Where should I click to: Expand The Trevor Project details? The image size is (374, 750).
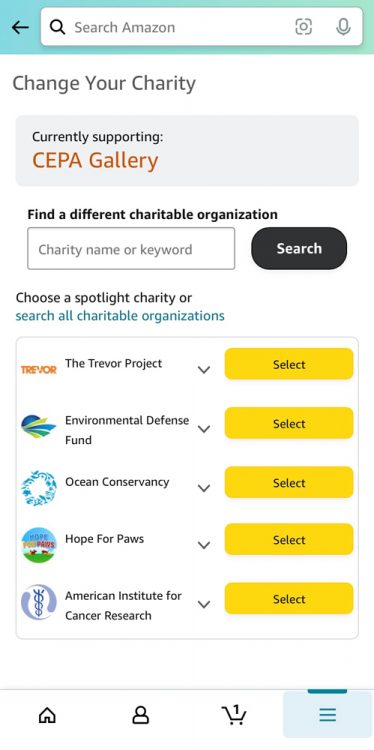click(x=204, y=370)
